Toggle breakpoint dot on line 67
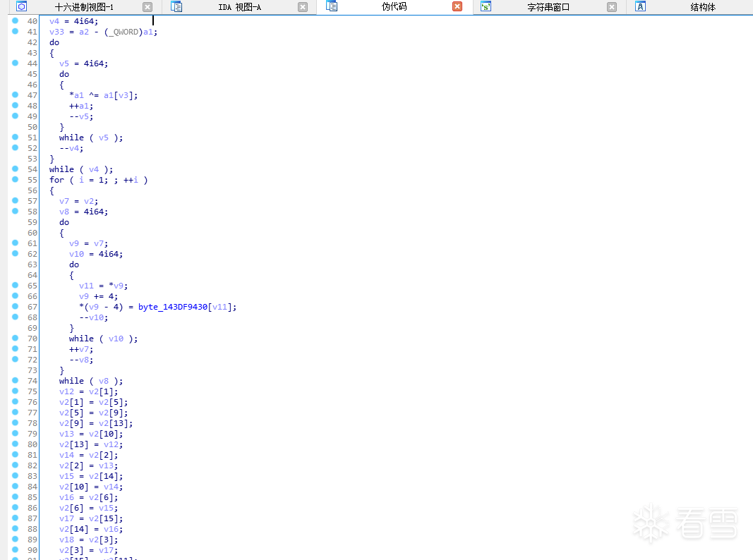The height and width of the screenshot is (560, 753). coord(16,306)
